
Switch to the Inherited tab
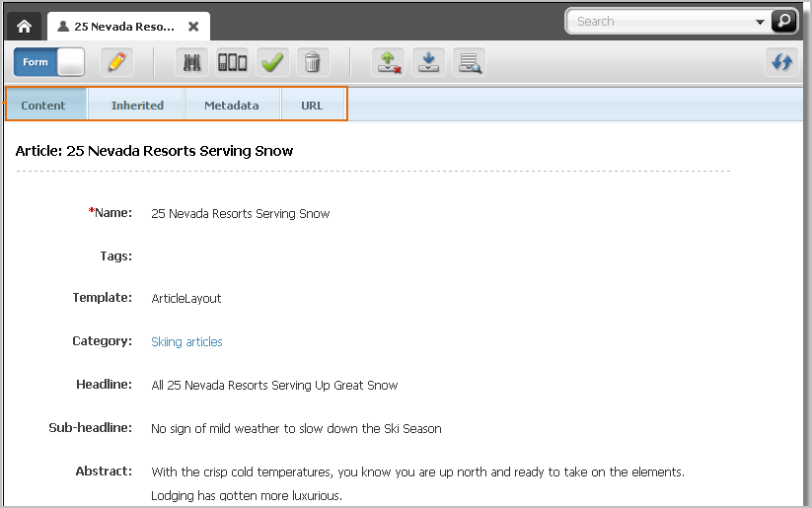[137, 106]
